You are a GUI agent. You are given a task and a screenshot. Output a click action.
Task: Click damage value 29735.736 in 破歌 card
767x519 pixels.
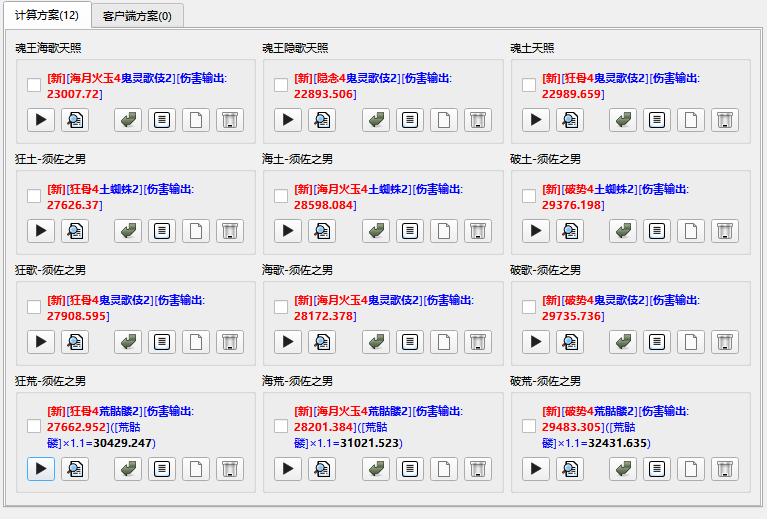(571, 316)
